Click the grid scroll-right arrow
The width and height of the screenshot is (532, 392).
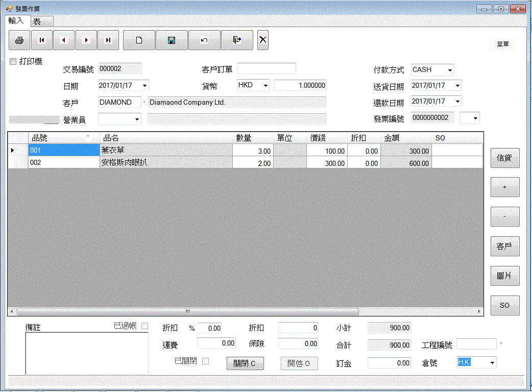pyautogui.click(x=479, y=311)
